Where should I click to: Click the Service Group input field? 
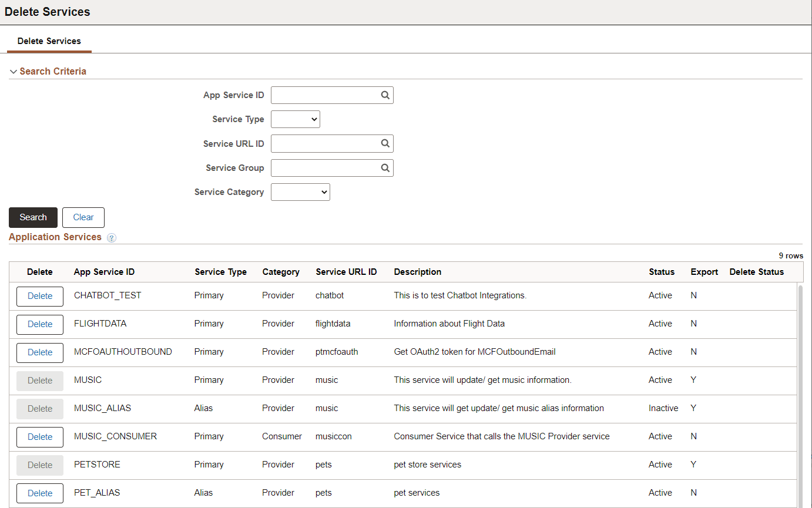tap(323, 167)
